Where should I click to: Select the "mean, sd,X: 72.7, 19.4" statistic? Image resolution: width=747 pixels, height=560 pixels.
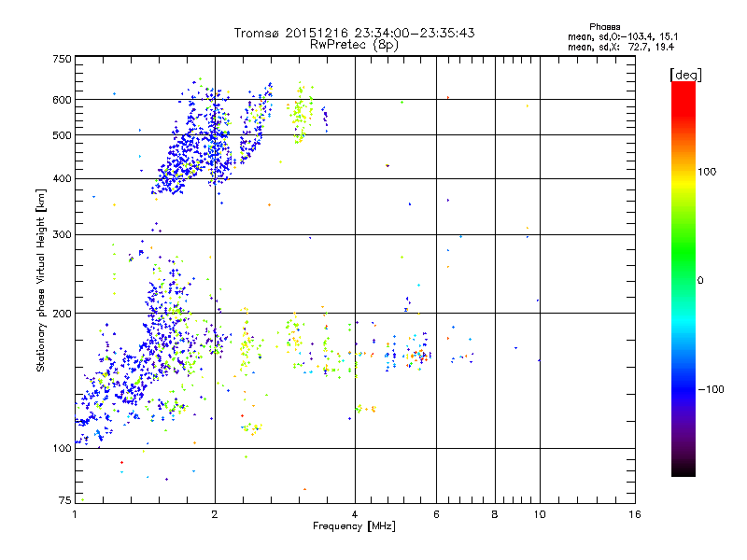click(621, 47)
